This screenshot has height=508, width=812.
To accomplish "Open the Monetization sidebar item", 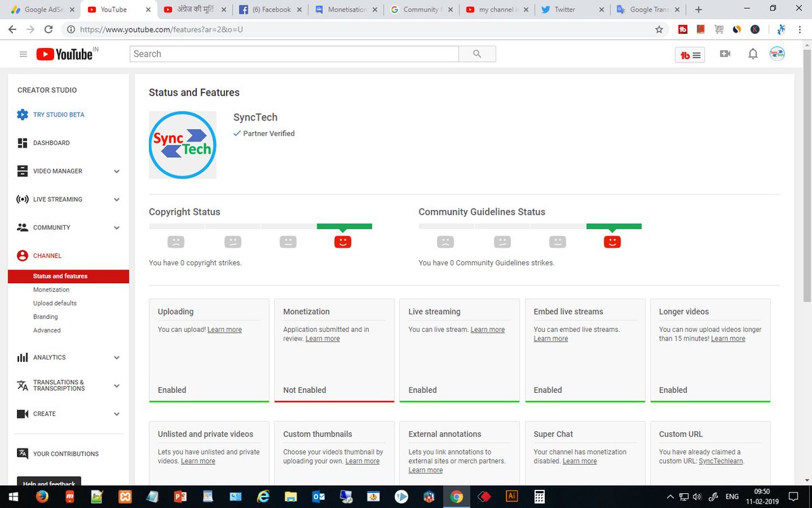I will [51, 290].
